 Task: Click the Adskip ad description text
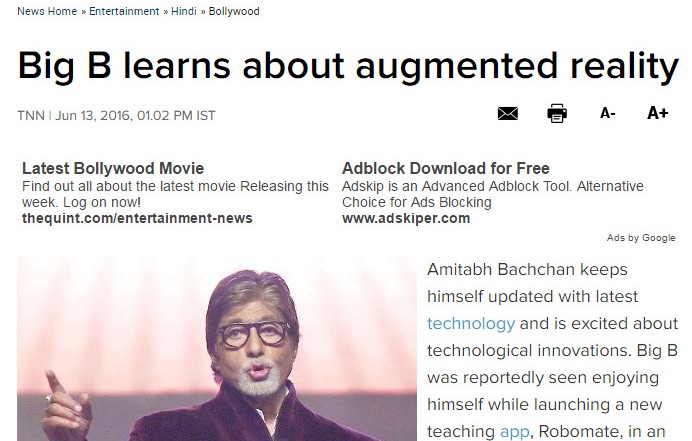(x=493, y=194)
